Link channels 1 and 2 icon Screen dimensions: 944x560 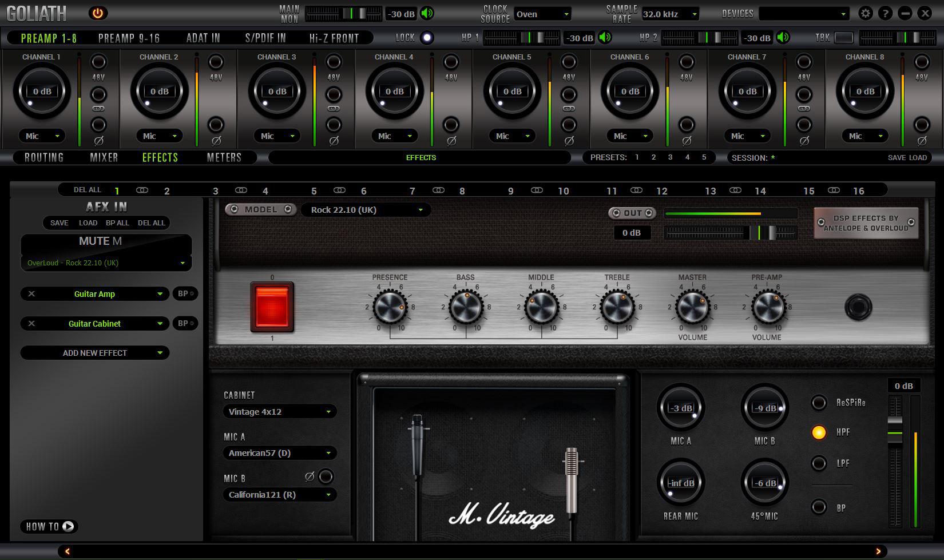pyautogui.click(x=98, y=109)
